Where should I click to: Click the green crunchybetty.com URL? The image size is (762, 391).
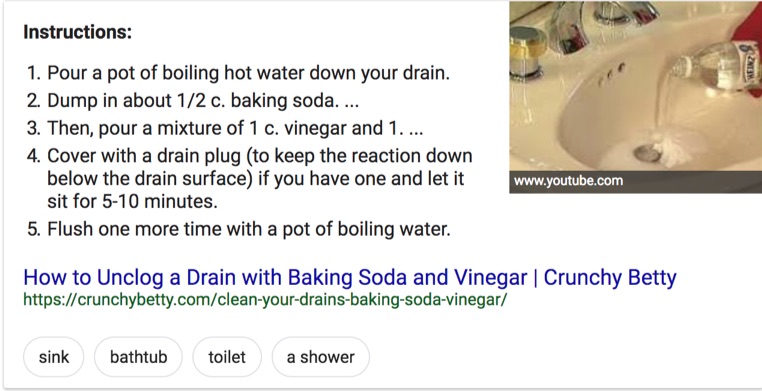pos(265,299)
